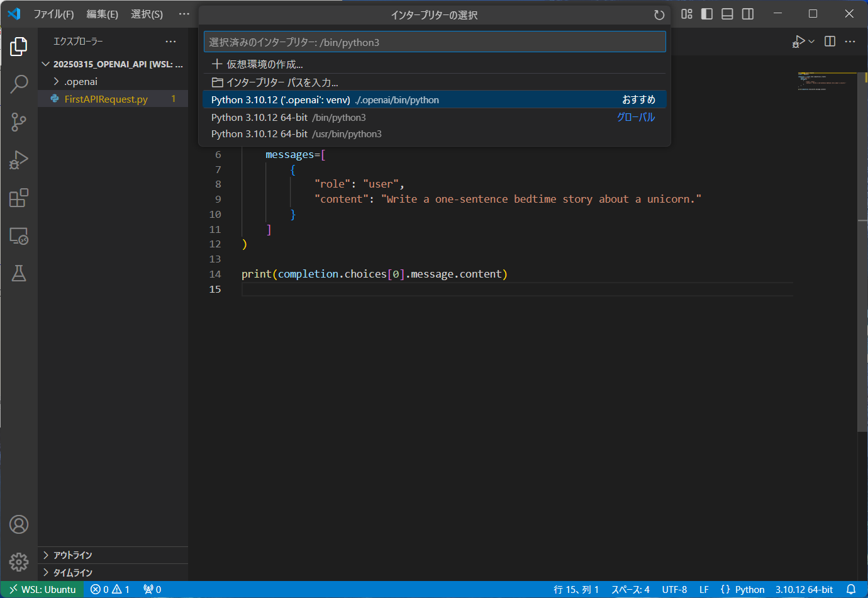Image resolution: width=868 pixels, height=598 pixels.
Task: Open the Manage gear settings icon
Action: [19, 561]
